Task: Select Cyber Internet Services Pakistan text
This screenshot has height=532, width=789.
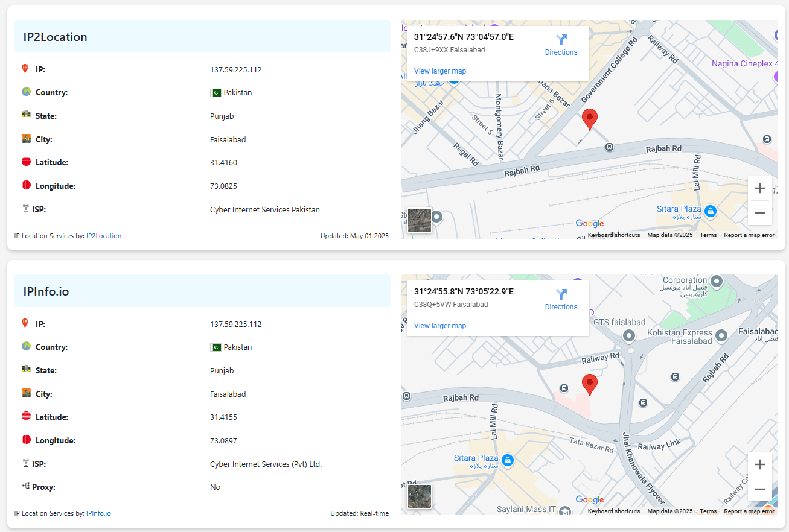Action: click(x=265, y=210)
